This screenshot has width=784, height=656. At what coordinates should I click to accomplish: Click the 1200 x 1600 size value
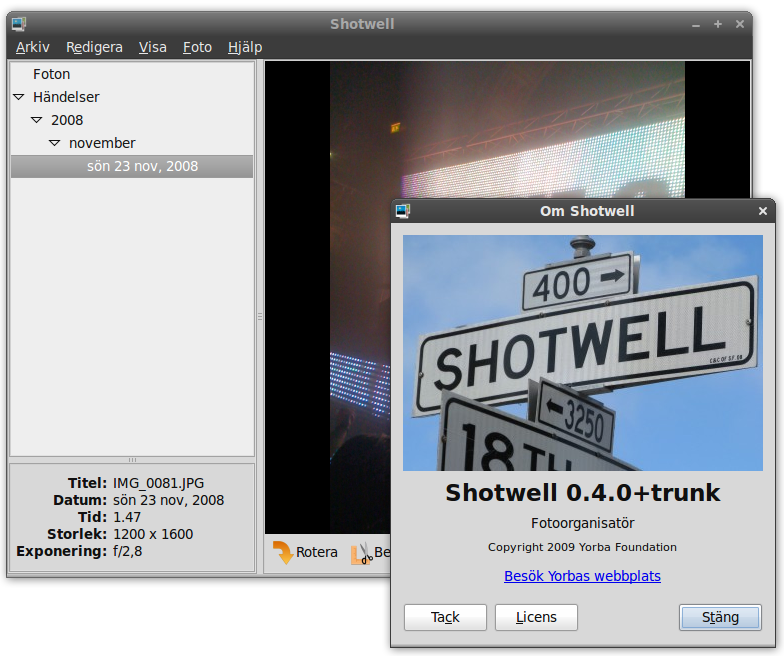[x=153, y=534]
